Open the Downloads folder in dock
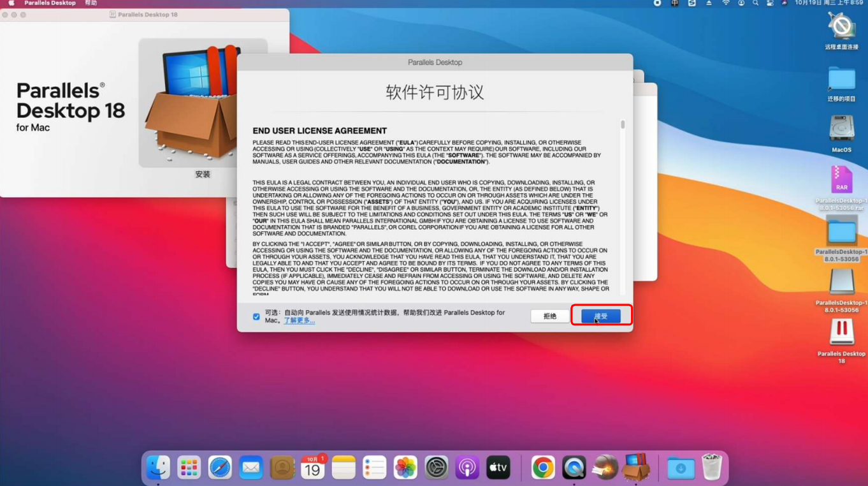 681,468
